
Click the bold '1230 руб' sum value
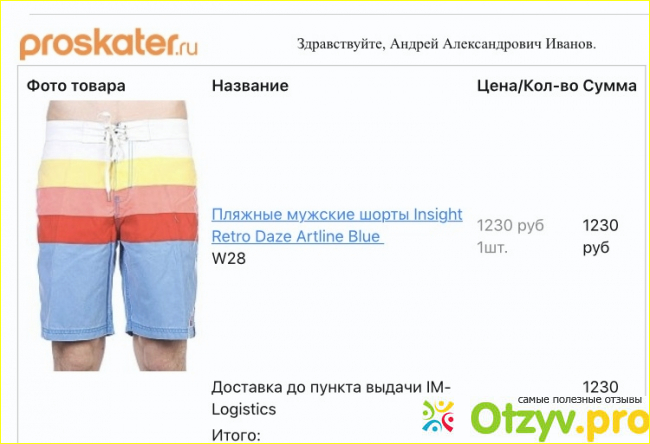click(x=600, y=236)
